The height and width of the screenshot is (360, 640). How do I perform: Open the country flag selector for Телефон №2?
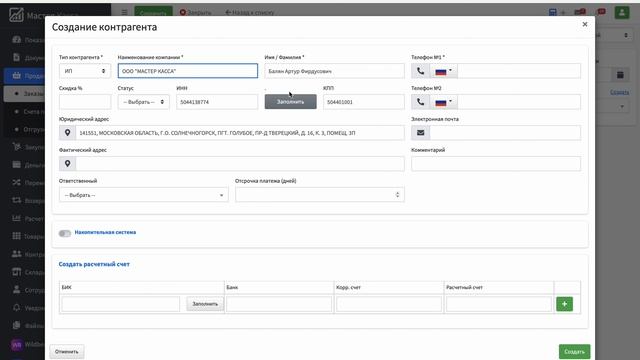click(x=444, y=102)
